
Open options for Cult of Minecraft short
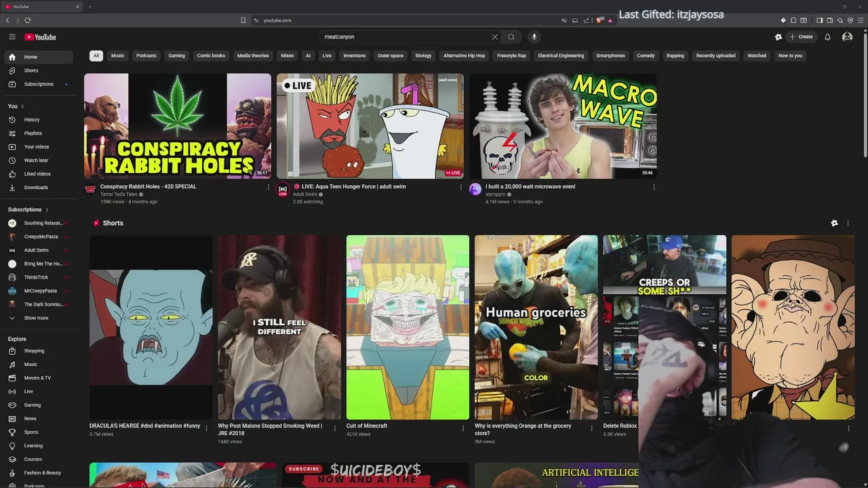(463, 428)
